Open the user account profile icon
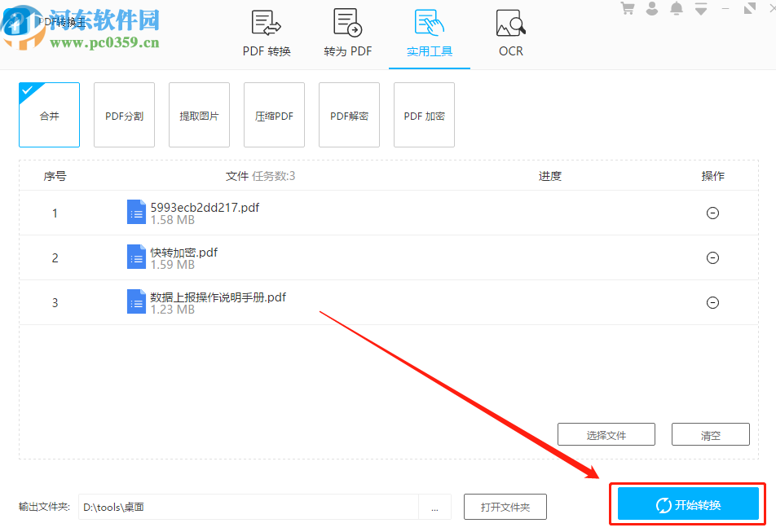The width and height of the screenshot is (776, 532). pyautogui.click(x=651, y=8)
